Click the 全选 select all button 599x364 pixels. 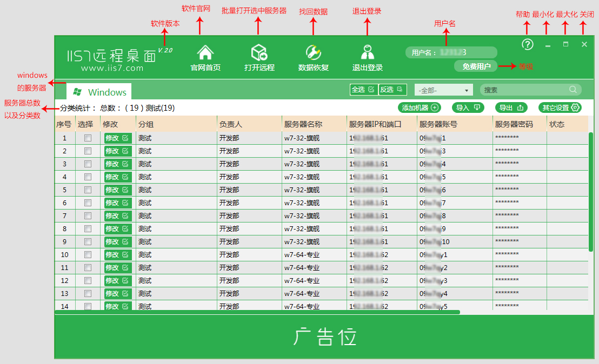363,90
